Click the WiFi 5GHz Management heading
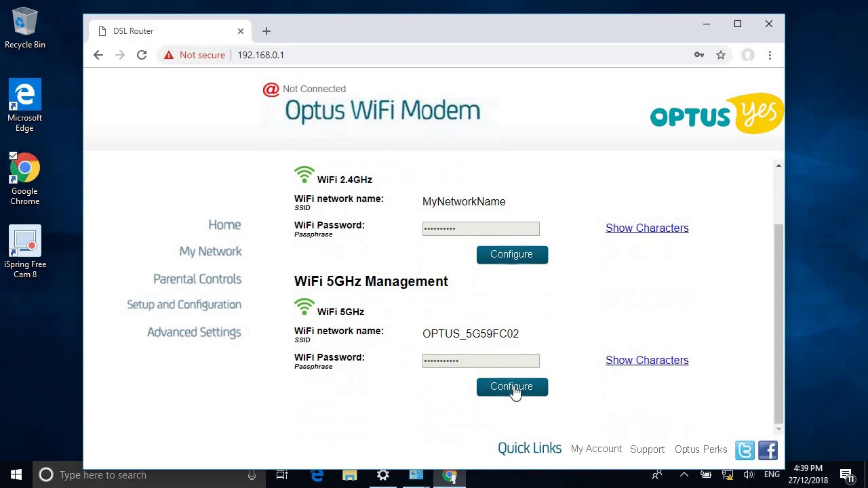This screenshot has width=868, height=488. click(x=371, y=281)
